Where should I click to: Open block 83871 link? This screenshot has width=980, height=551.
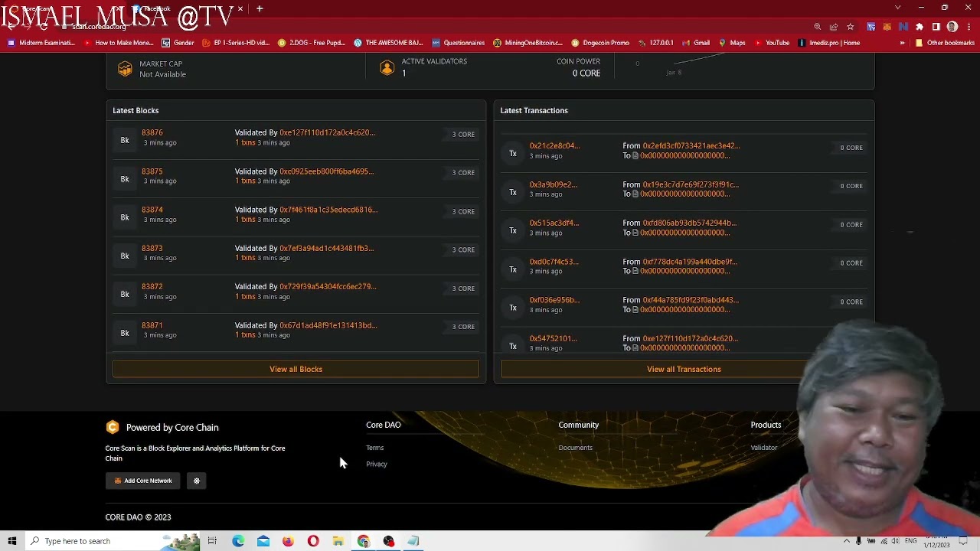pyautogui.click(x=152, y=325)
